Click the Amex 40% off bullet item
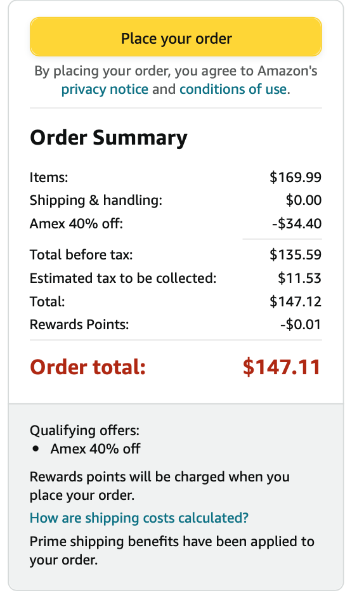This screenshot has height=614, width=364. [95, 448]
